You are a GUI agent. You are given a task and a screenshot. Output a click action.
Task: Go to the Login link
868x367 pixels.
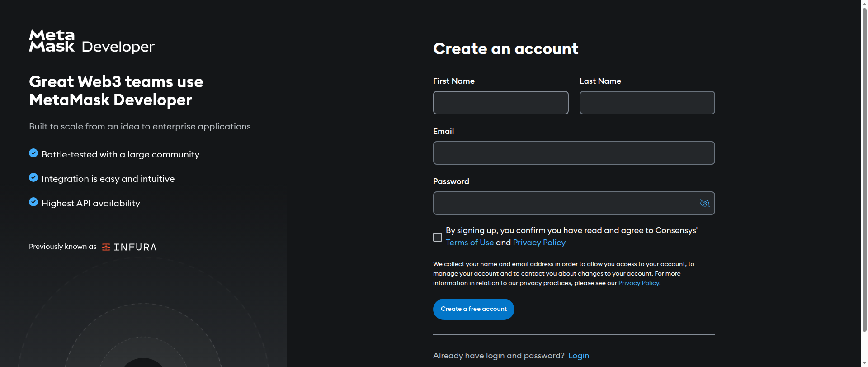click(578, 356)
